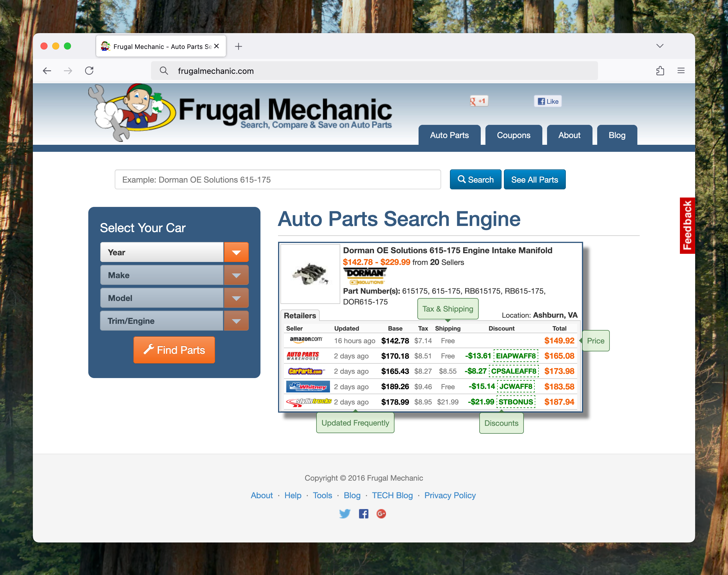
Task: Click the Dorman OE Solutions brand logo
Action: click(365, 276)
